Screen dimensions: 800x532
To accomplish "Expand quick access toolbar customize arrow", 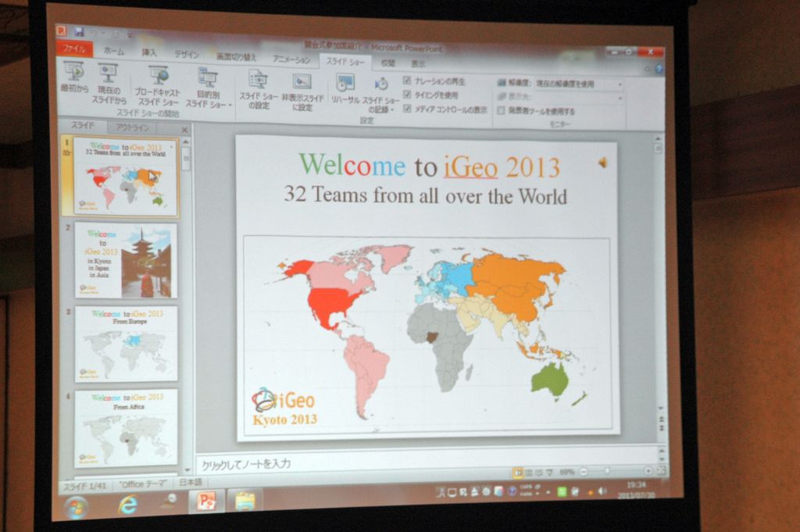I will (130, 34).
